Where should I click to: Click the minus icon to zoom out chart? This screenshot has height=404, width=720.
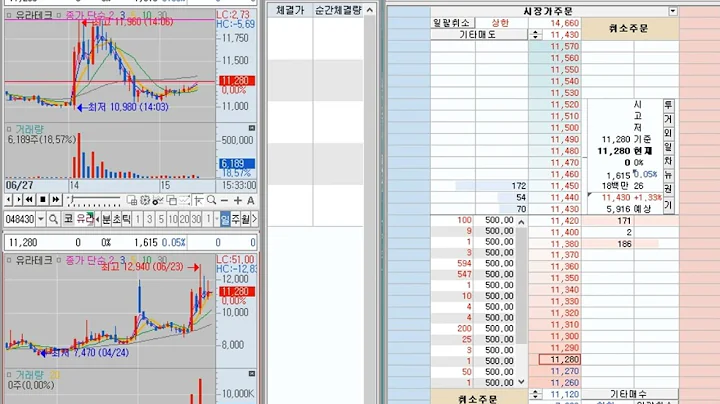coord(224,201)
